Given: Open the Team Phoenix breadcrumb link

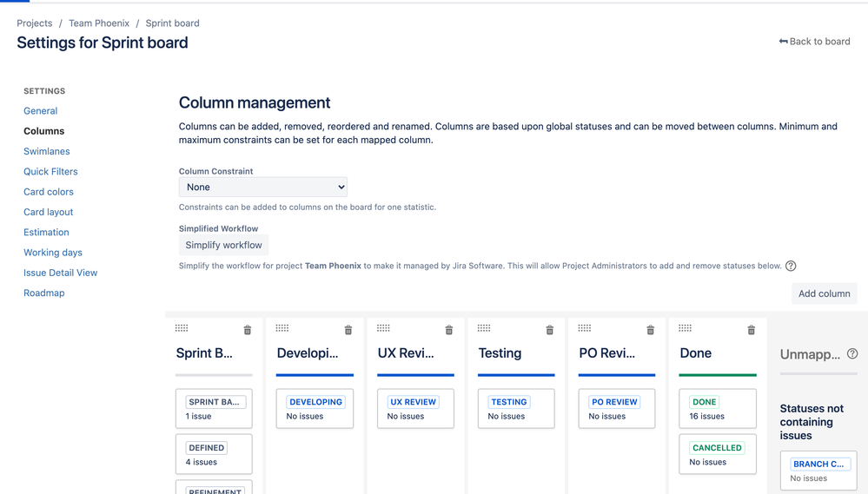Looking at the screenshot, I should tap(99, 23).
